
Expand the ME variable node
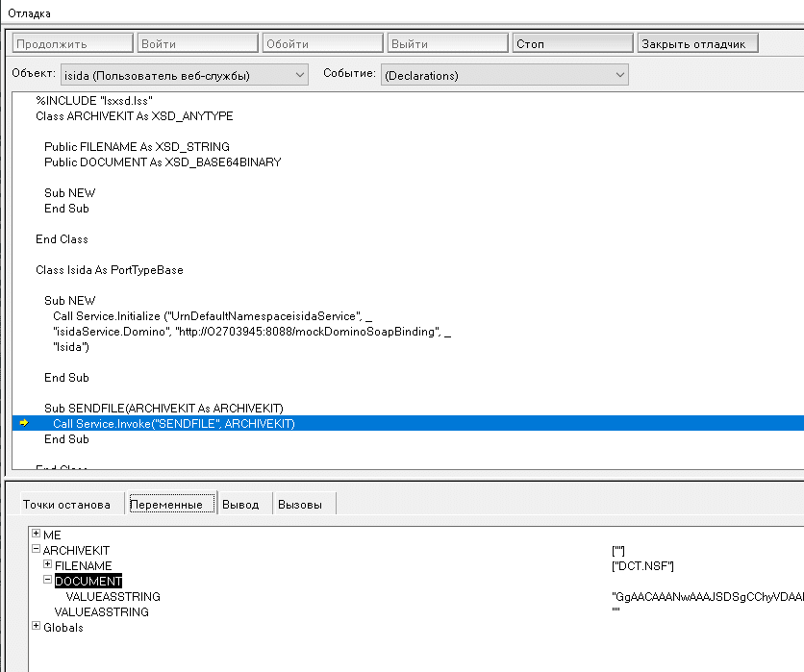point(37,534)
